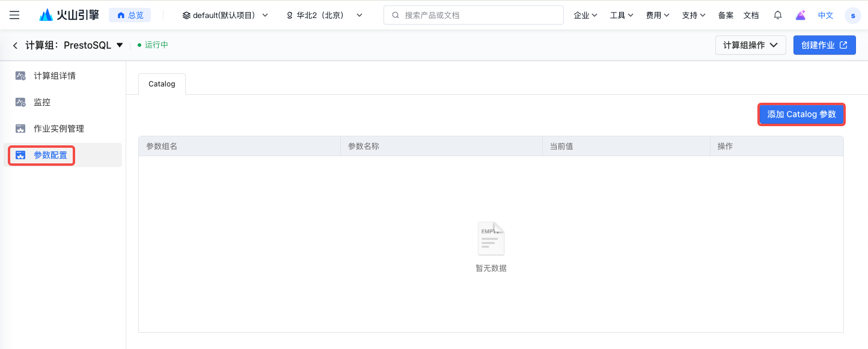Click the location pin icon by 华北2
The height and width of the screenshot is (349, 868).
[290, 15]
